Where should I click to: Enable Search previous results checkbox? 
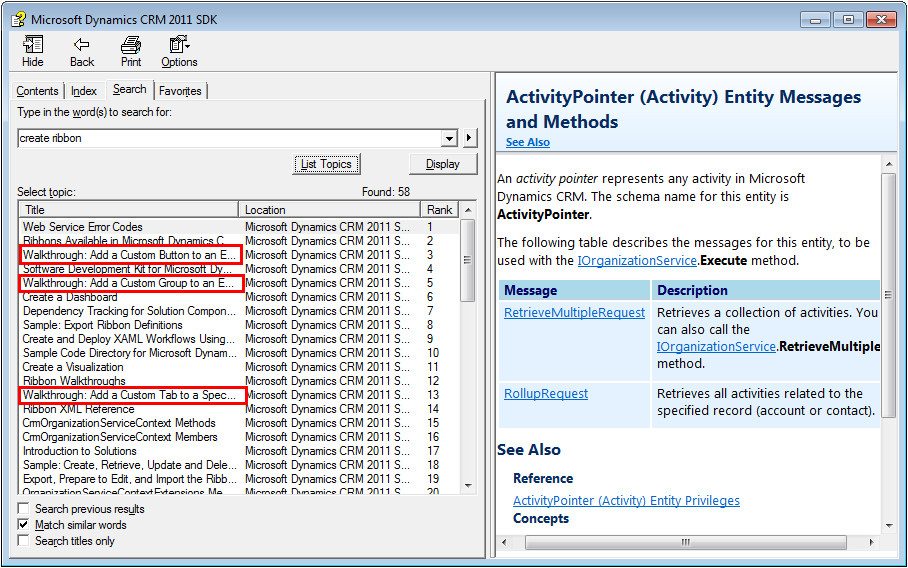(x=24, y=509)
